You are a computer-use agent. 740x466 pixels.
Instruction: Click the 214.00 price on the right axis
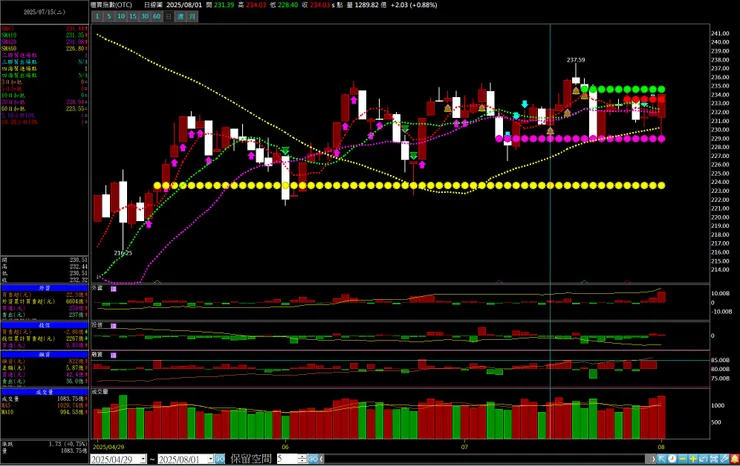point(720,270)
